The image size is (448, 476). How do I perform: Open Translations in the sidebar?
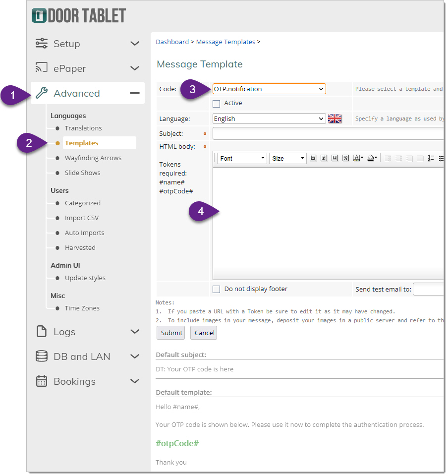click(x=83, y=128)
